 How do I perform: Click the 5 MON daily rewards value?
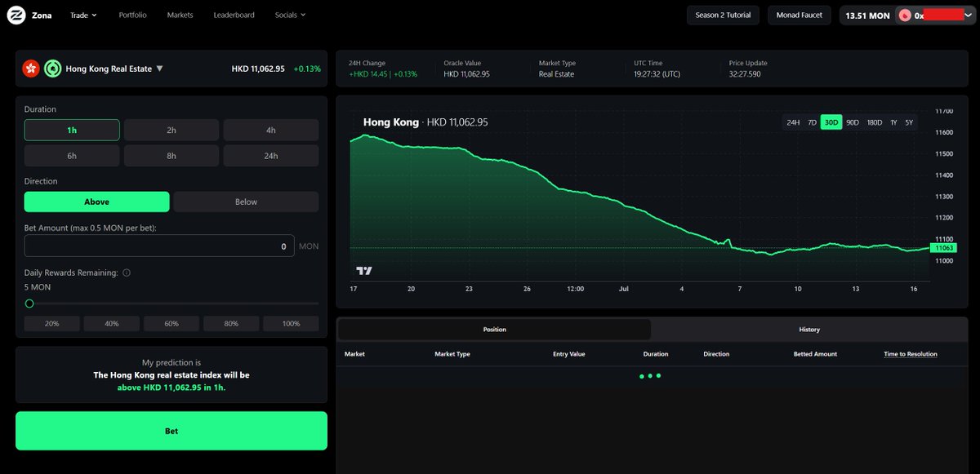tap(38, 287)
